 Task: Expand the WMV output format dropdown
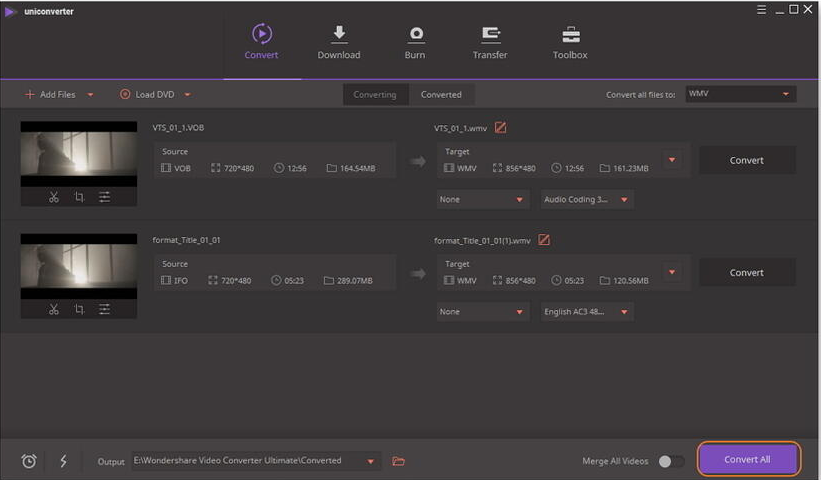pyautogui.click(x=740, y=94)
